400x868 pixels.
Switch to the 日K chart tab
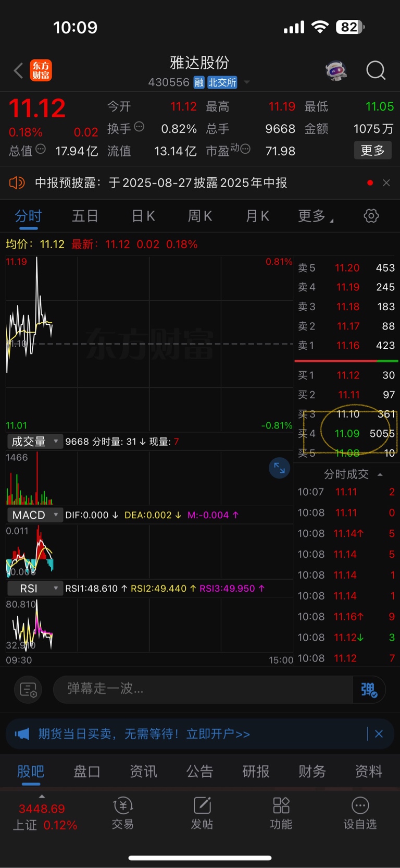[x=143, y=216]
